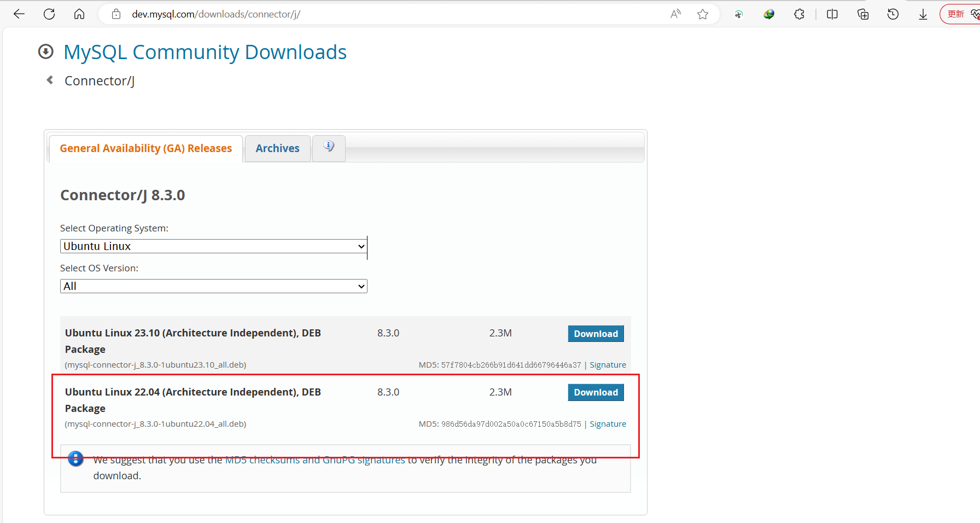This screenshot has width=980, height=523.
Task: Toggle split screen icon in toolbar
Action: tap(832, 14)
